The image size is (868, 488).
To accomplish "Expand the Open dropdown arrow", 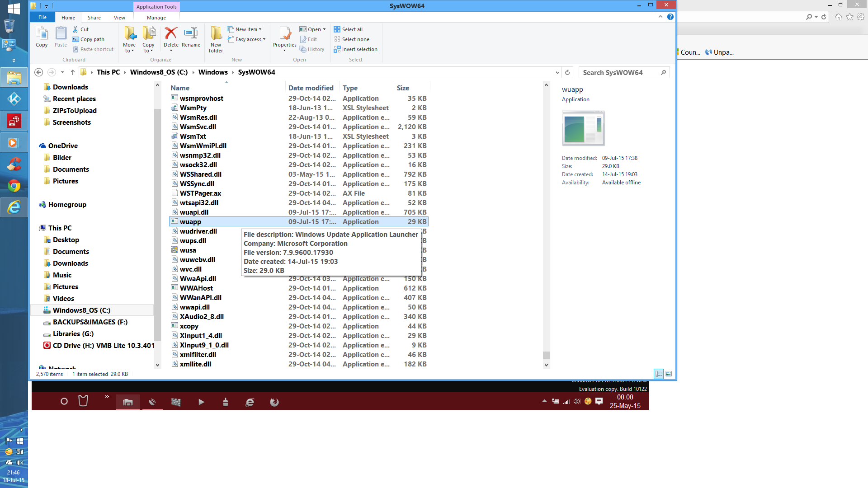I will click(x=324, y=29).
